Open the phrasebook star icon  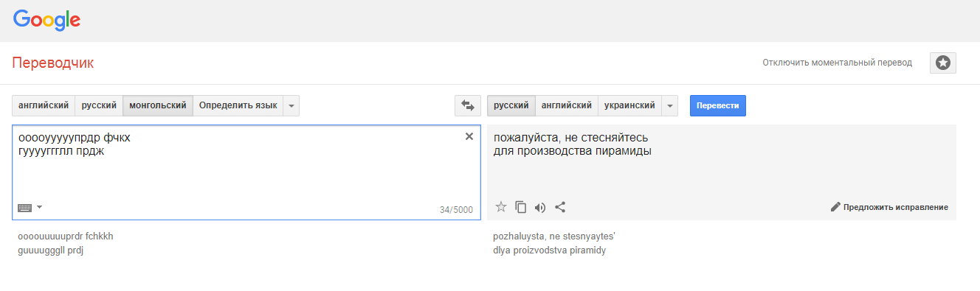pos(943,63)
